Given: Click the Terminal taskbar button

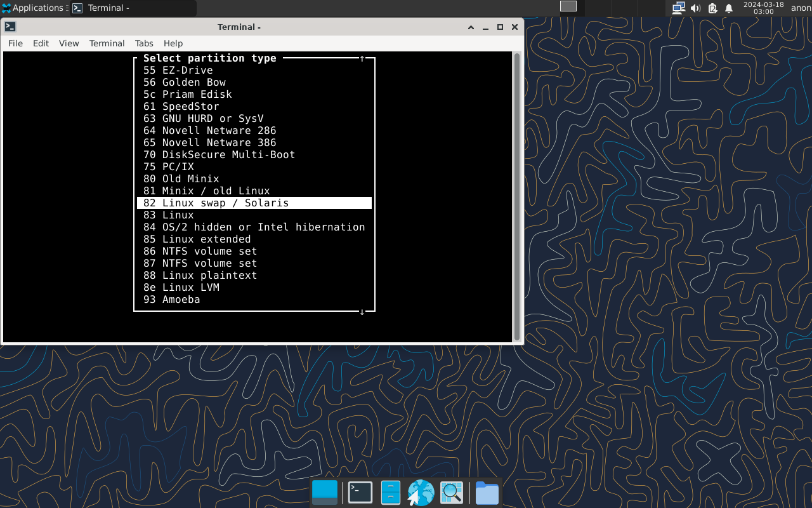Looking at the screenshot, I should (133, 8).
